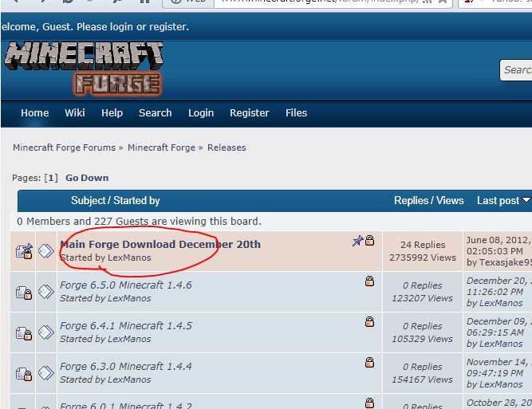Sort by Views column header
Image resolution: width=532 pixels, height=409 pixels.
point(450,200)
